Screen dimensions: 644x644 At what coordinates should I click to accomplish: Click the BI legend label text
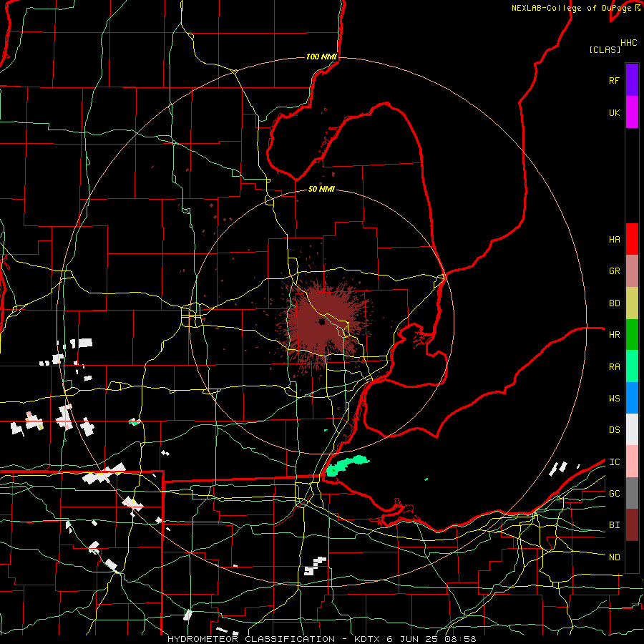click(x=614, y=525)
